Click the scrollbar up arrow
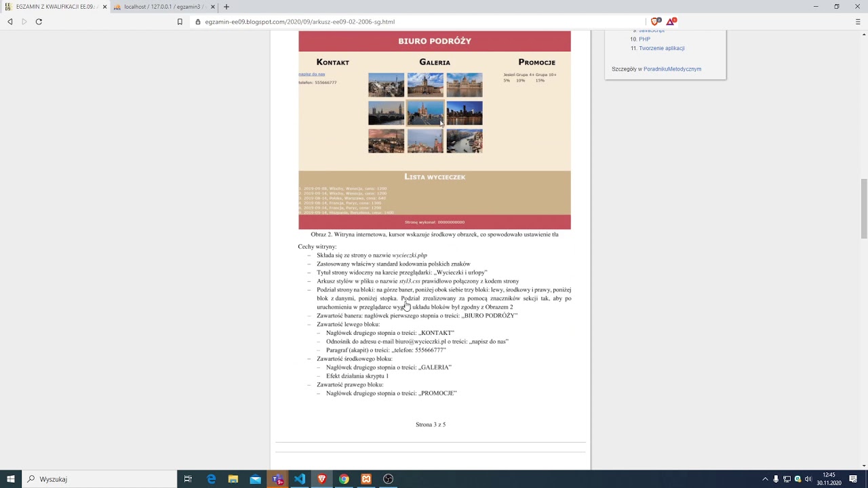 point(864,34)
